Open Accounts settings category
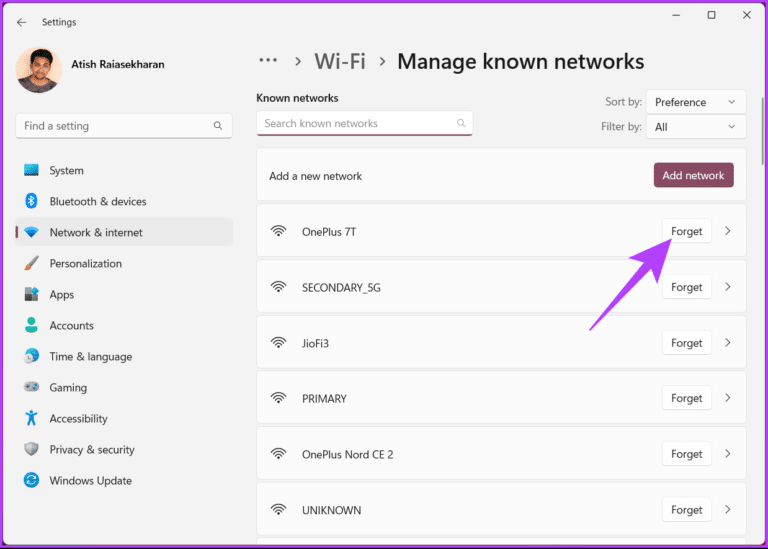The height and width of the screenshot is (549, 768). click(x=124, y=325)
